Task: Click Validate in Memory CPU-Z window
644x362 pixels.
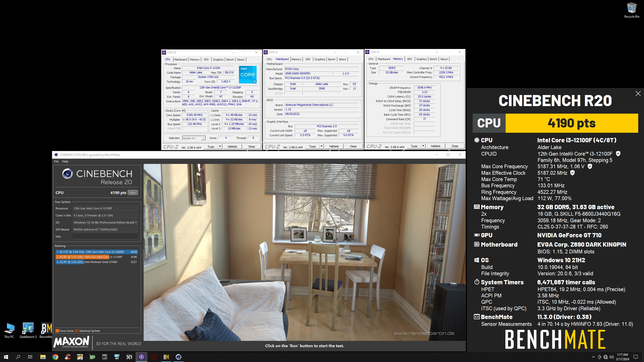Action: [x=435, y=146]
